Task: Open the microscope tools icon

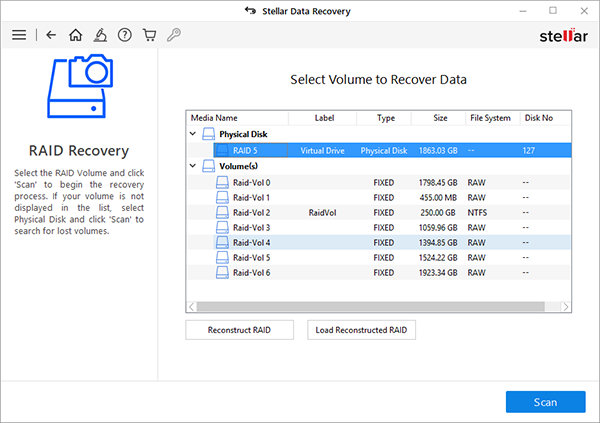Action: [x=101, y=35]
